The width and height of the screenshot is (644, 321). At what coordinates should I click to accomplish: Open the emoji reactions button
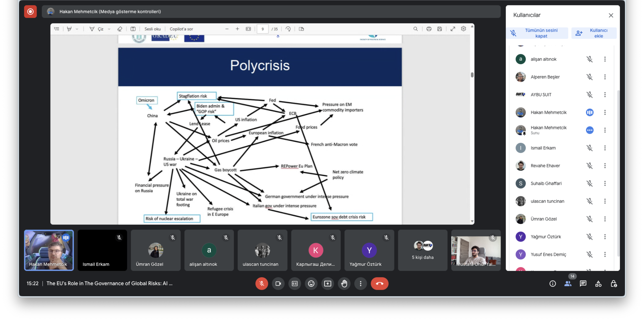(311, 283)
